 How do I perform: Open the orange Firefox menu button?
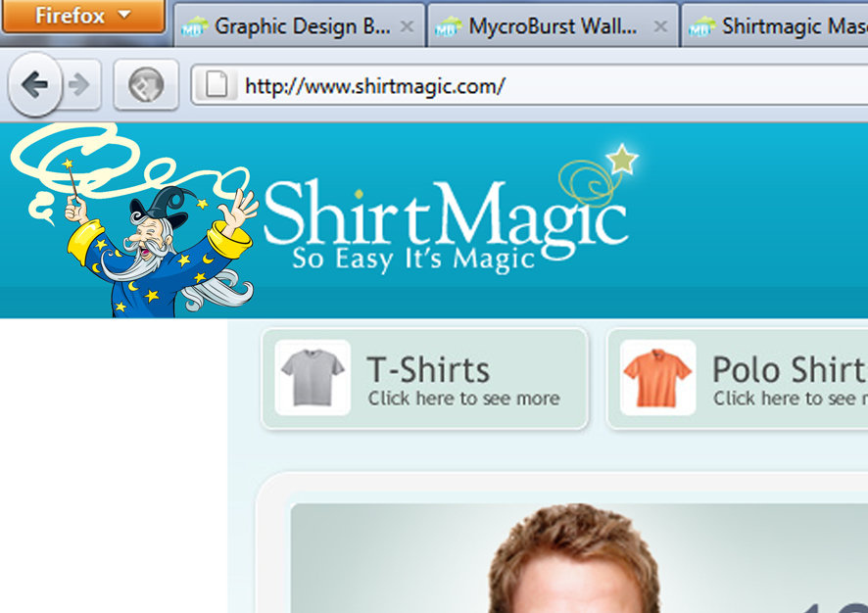click(83, 16)
